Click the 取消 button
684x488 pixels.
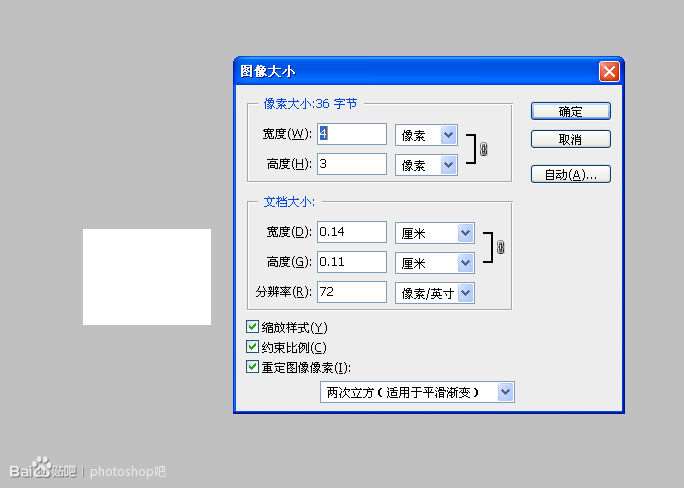[x=571, y=139]
